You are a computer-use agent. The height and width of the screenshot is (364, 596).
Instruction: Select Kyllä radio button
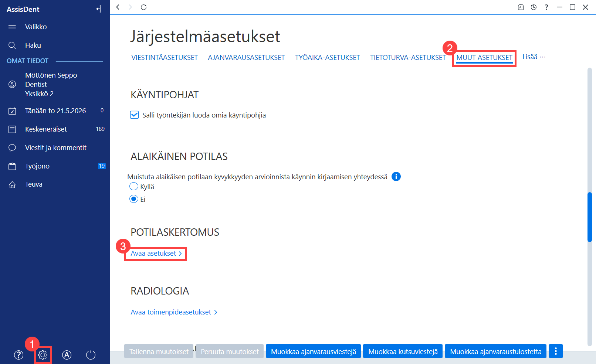133,186
